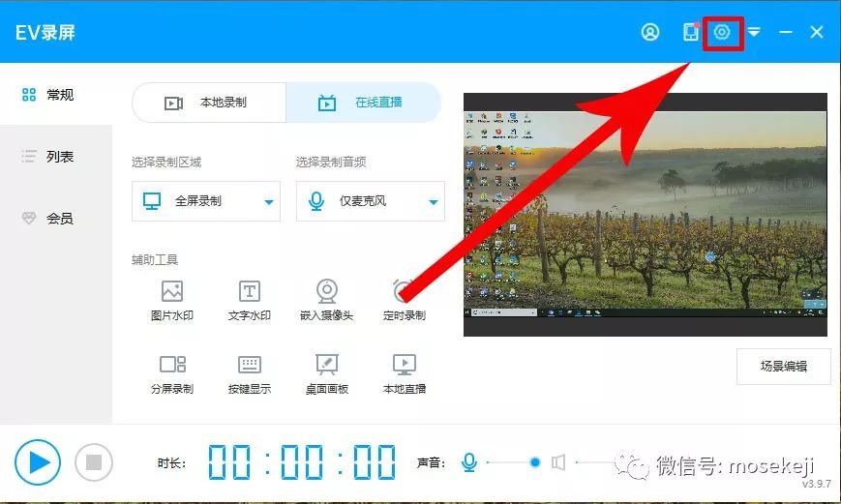
Task: Add a text watermark with 文字水印
Action: [250, 300]
